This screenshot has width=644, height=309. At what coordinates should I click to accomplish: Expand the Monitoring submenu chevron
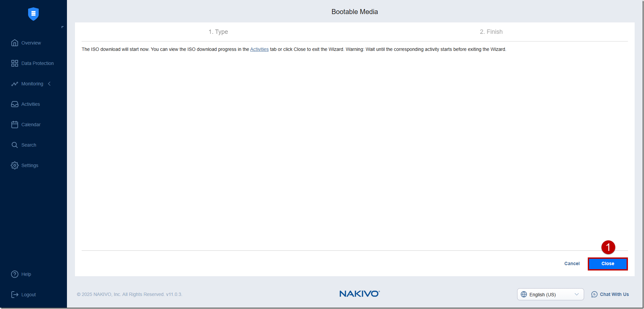[x=49, y=84]
